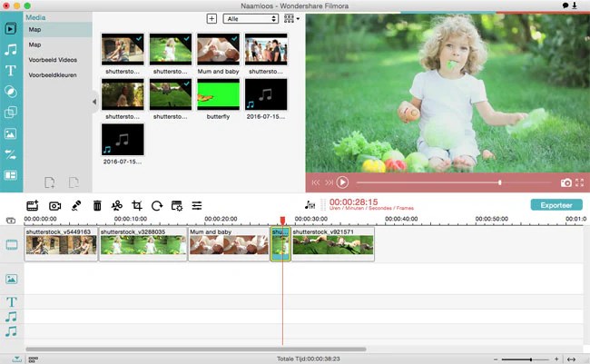Collapse the media panel with the left arrow
Image resolution: width=590 pixels, height=364 pixels.
pyautogui.click(x=94, y=102)
